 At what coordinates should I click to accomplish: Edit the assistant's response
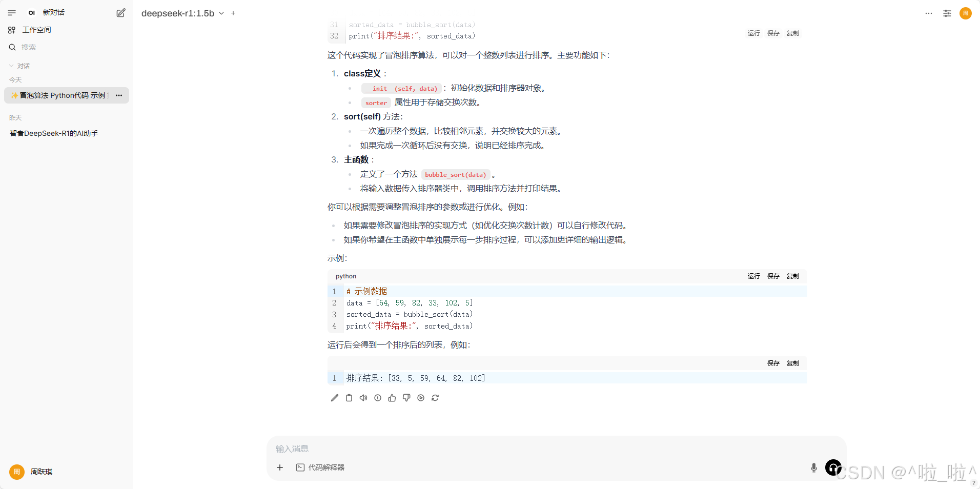tap(334, 398)
